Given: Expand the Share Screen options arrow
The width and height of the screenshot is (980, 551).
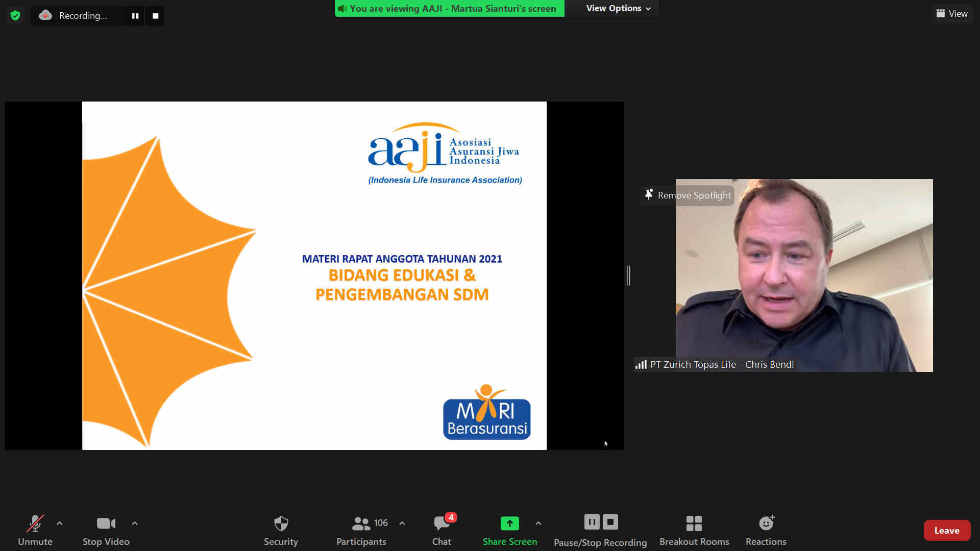Looking at the screenshot, I should [x=538, y=523].
